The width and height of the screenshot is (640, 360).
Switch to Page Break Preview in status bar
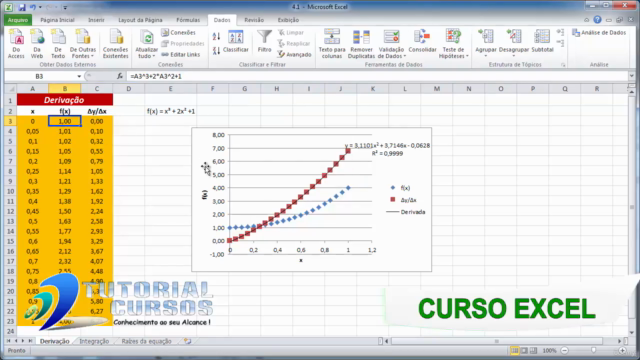533,351
